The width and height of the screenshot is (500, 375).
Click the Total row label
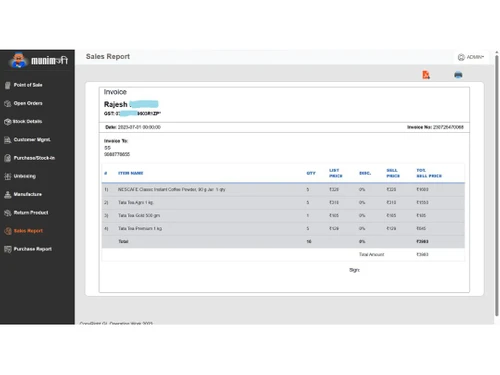pyautogui.click(x=123, y=242)
